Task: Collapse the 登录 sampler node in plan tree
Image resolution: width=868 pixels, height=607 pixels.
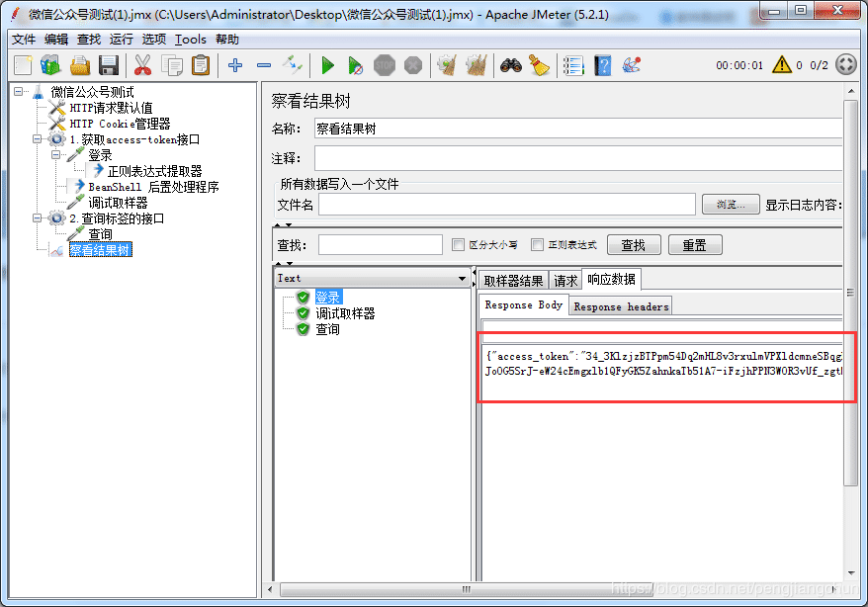Action: pos(56,155)
